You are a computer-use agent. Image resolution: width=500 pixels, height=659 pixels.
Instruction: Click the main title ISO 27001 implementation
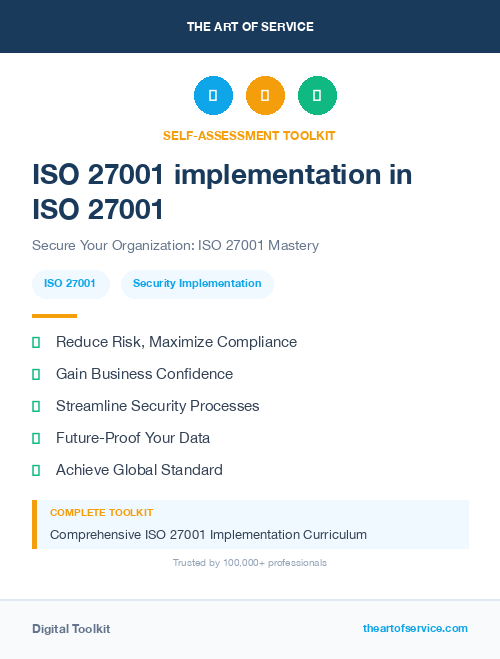coord(222,192)
